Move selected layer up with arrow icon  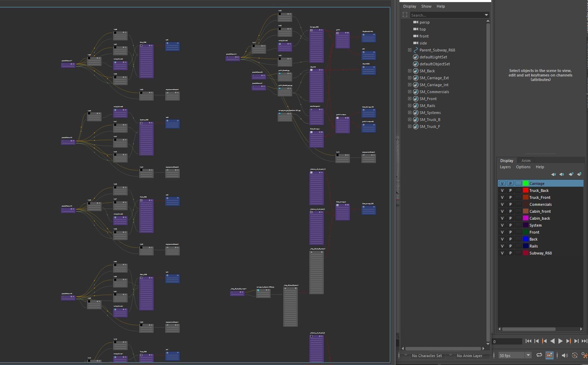[x=554, y=174]
